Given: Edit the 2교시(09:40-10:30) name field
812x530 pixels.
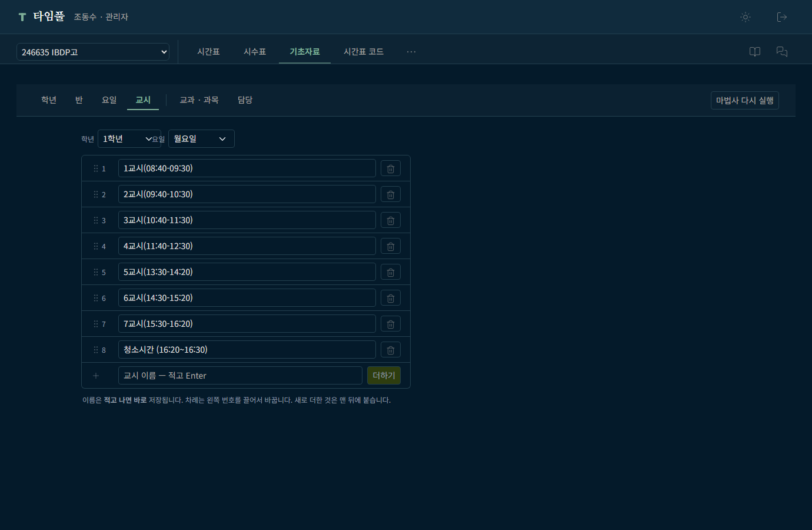Looking at the screenshot, I should (247, 194).
